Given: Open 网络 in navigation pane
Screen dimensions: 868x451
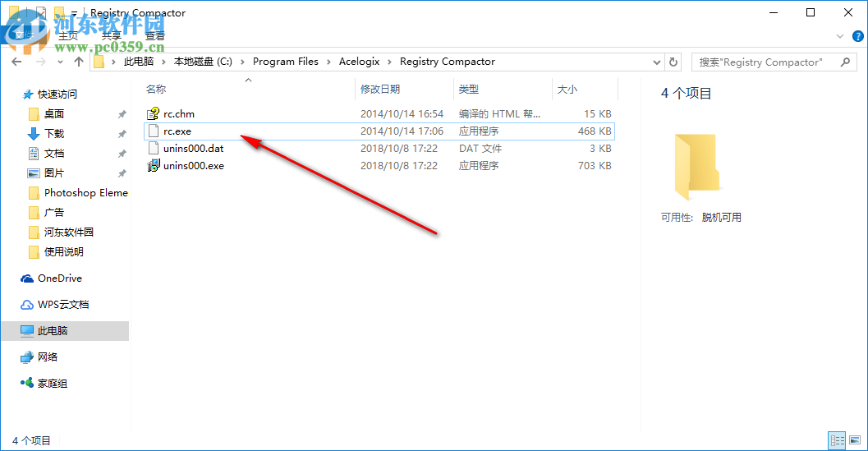Looking at the screenshot, I should tap(39, 357).
